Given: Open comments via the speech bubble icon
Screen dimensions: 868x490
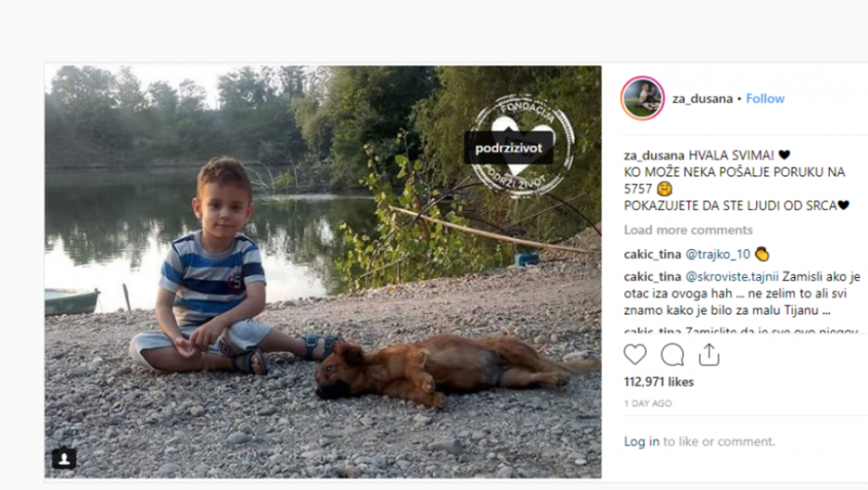Looking at the screenshot, I should tap(672, 355).
